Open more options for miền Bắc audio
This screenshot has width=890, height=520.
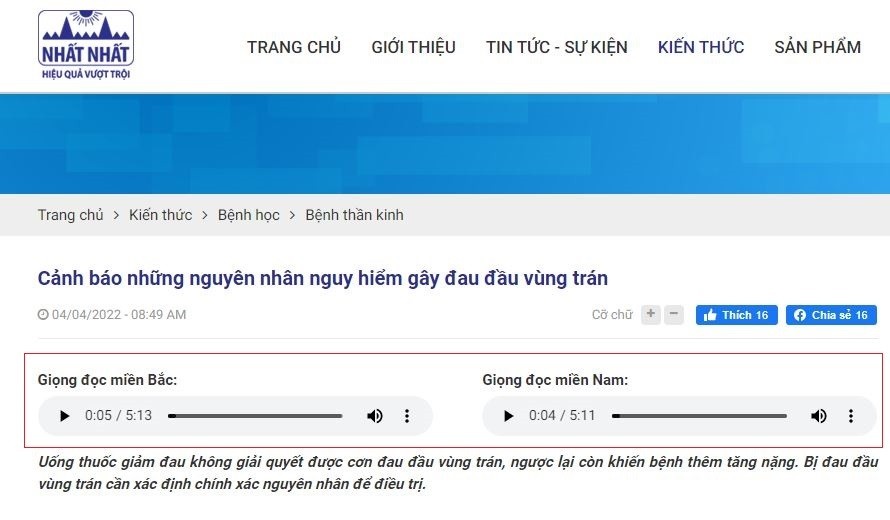point(407,416)
